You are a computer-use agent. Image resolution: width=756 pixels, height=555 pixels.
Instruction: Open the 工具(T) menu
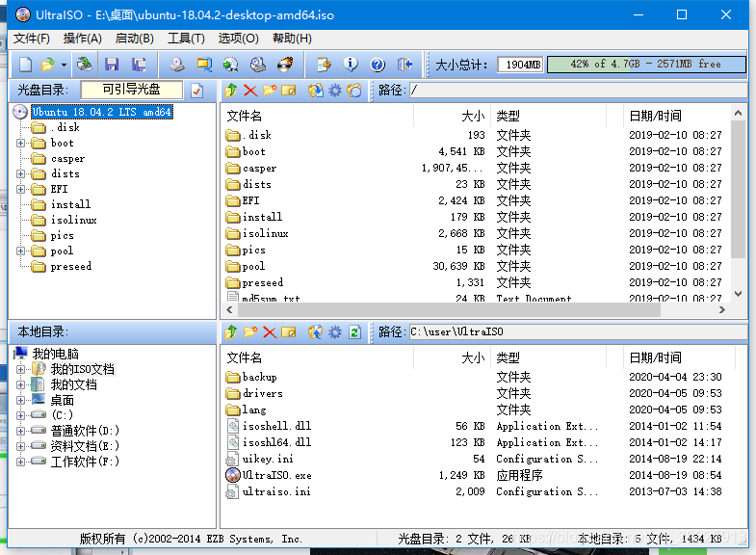(x=185, y=39)
